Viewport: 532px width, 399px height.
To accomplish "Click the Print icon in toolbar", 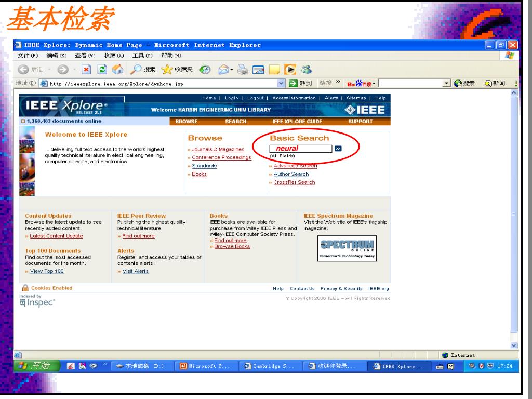I will tap(243, 70).
